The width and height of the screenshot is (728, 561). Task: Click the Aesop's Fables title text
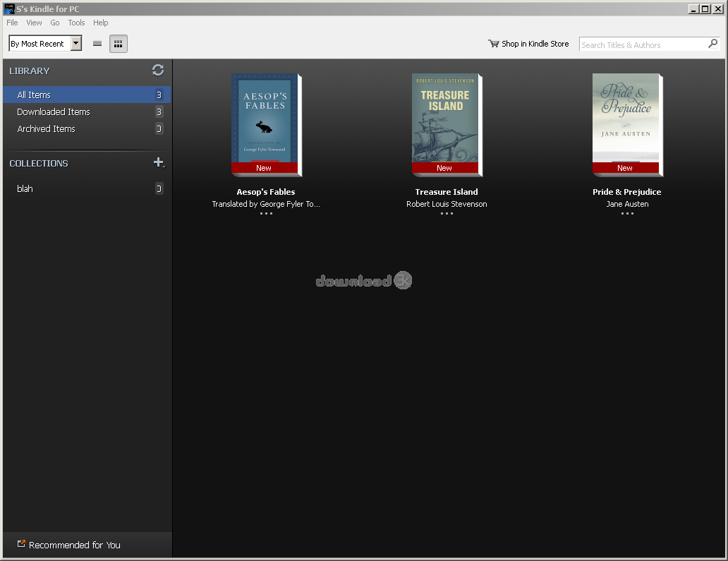pyautogui.click(x=265, y=192)
